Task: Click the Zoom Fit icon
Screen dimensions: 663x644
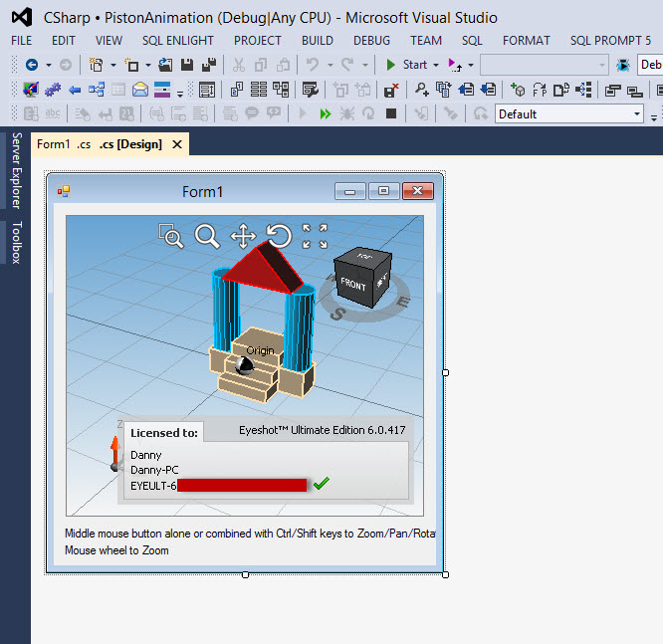Action: coord(315,236)
